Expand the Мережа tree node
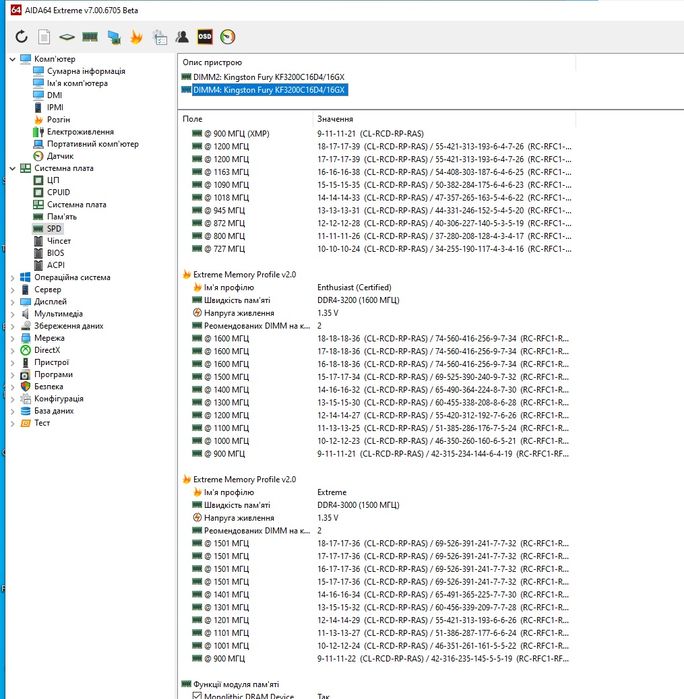This screenshot has height=699, width=684. tap(12, 338)
